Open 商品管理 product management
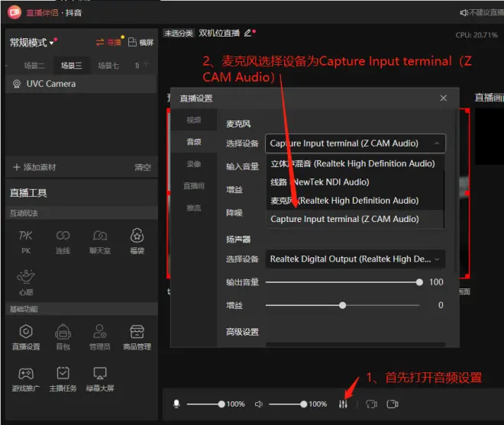The height and width of the screenshot is (425, 504). [x=137, y=337]
